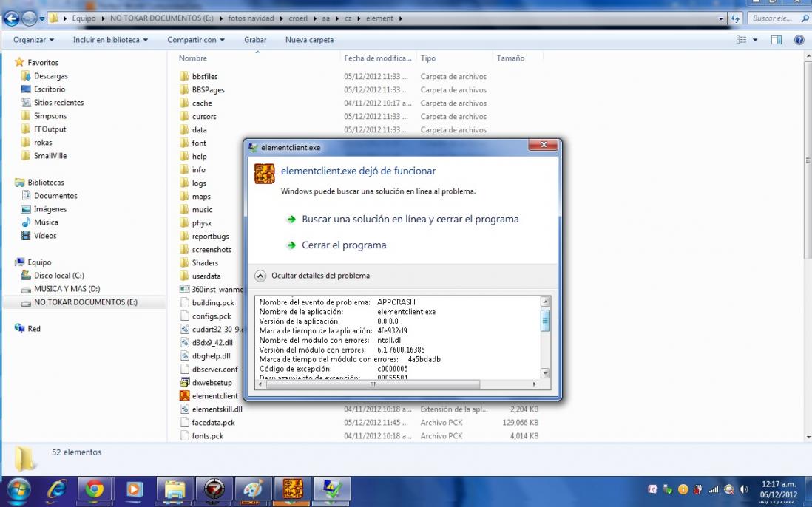Sort files by the Tipo column header

(427, 58)
